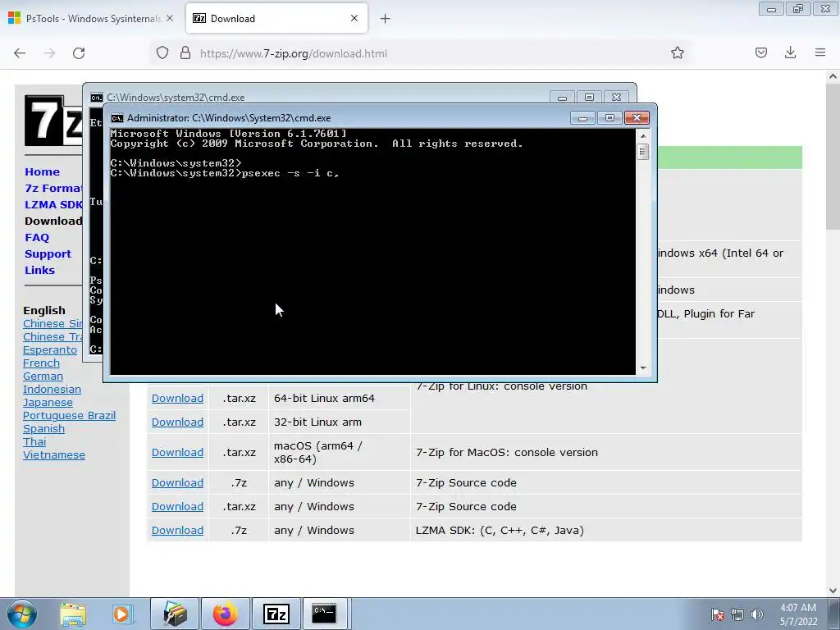Open the 7z taskbar item
Image resolution: width=840 pixels, height=630 pixels.
coord(276,614)
